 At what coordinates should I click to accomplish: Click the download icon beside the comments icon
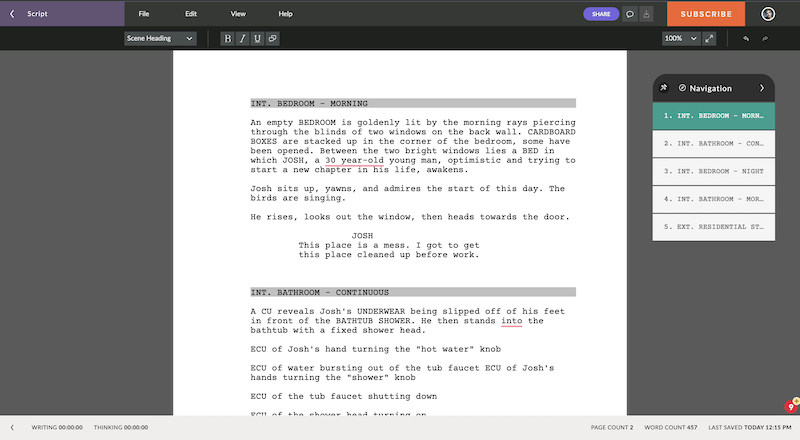[646, 14]
